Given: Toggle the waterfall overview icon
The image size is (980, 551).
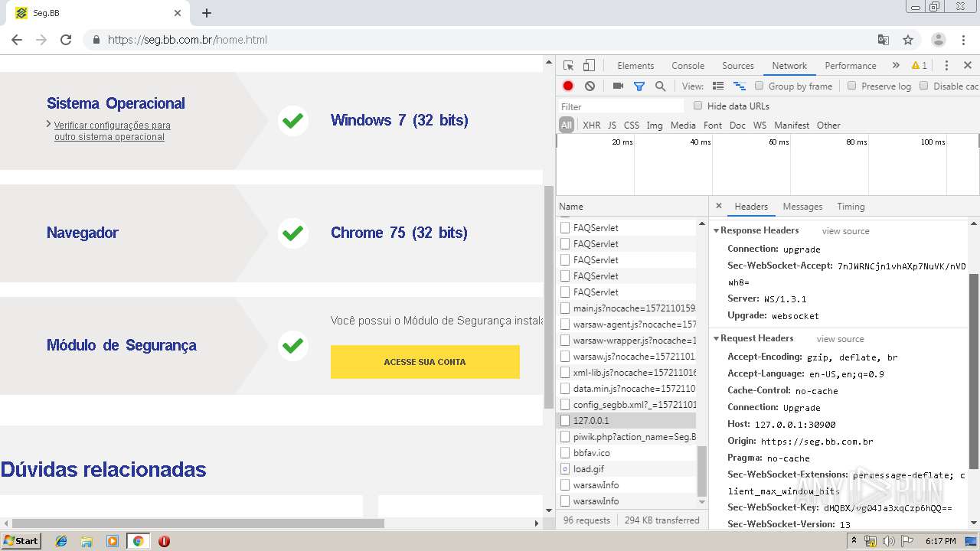Looking at the screenshot, I should (740, 86).
